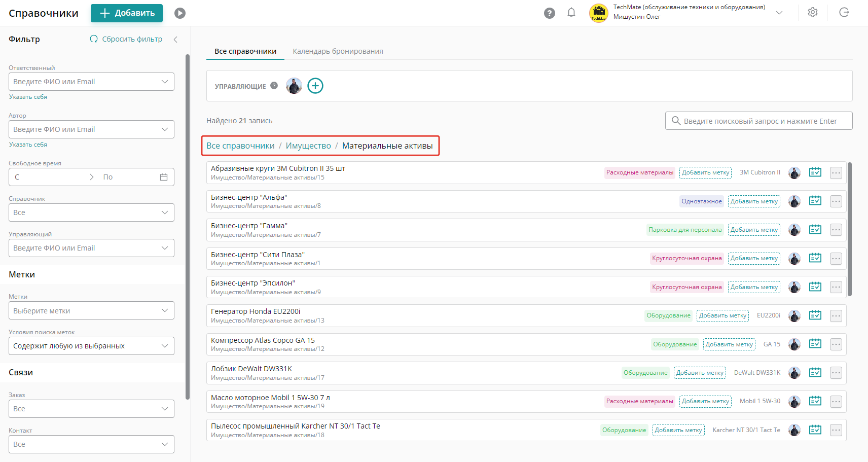
Task: Switch to Календарь бронирования tab
Action: tap(338, 51)
